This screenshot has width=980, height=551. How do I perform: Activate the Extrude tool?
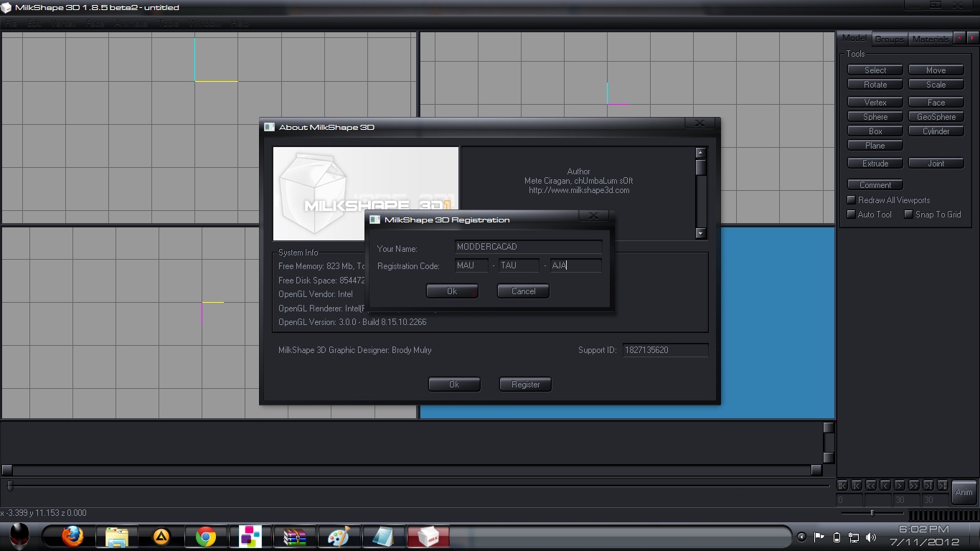(x=875, y=164)
